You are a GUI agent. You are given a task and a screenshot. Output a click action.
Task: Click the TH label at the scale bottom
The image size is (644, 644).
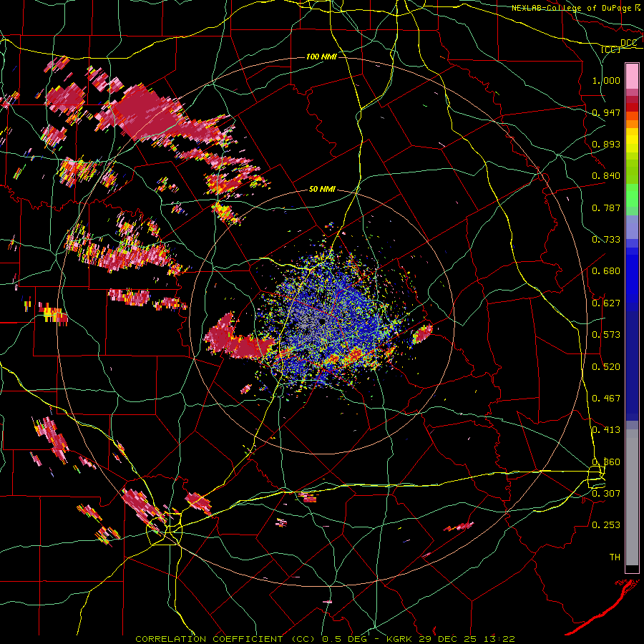pos(615,557)
